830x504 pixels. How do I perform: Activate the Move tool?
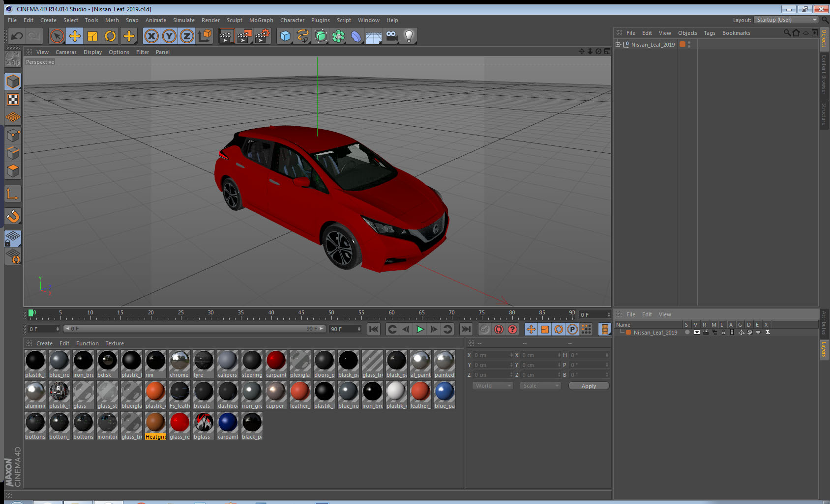pyautogui.click(x=75, y=36)
